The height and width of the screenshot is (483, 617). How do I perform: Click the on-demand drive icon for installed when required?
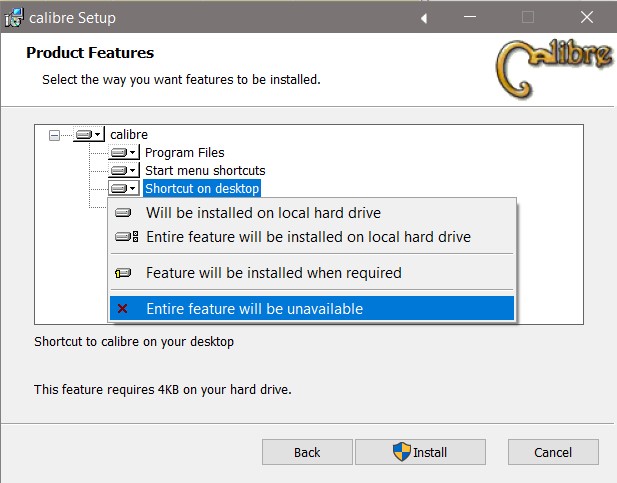click(x=123, y=273)
